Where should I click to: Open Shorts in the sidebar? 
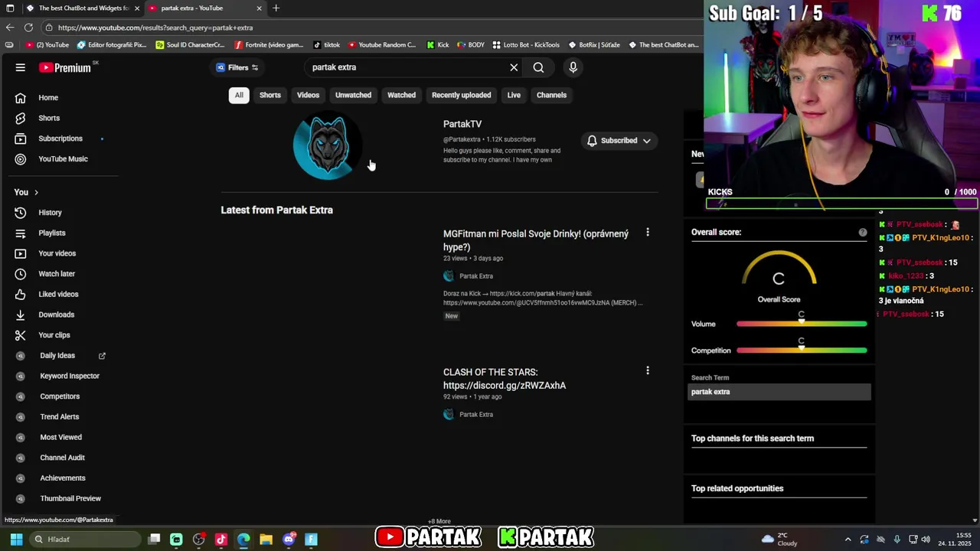tap(49, 118)
